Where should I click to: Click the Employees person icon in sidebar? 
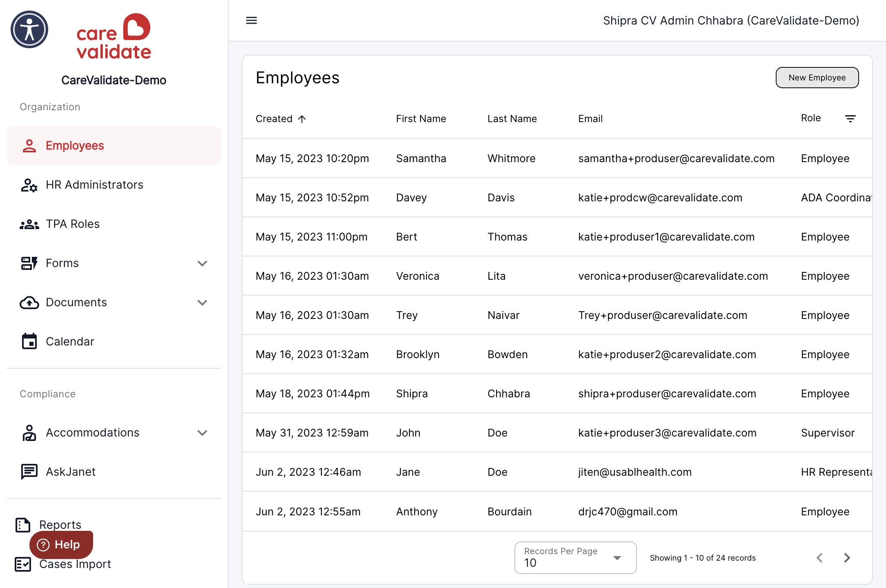[x=29, y=146]
